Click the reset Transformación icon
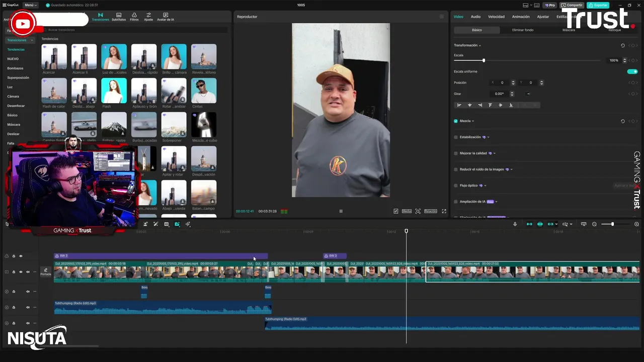 click(x=622, y=45)
